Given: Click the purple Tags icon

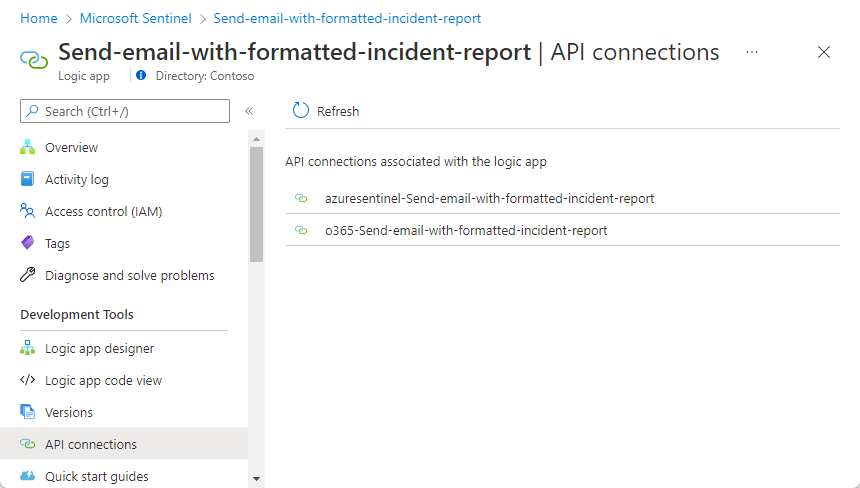Looking at the screenshot, I should (x=28, y=244).
